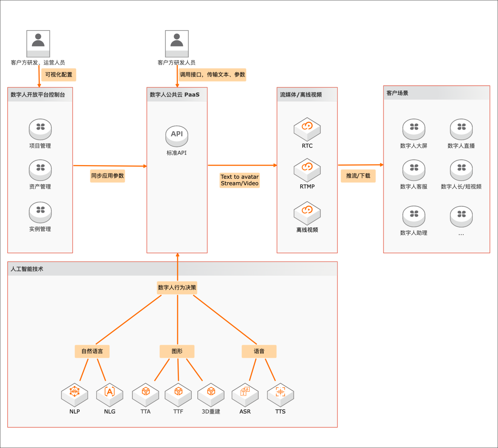Click the ellipsis scenario icon
Viewport: 498px width, 448px height.
click(x=461, y=216)
